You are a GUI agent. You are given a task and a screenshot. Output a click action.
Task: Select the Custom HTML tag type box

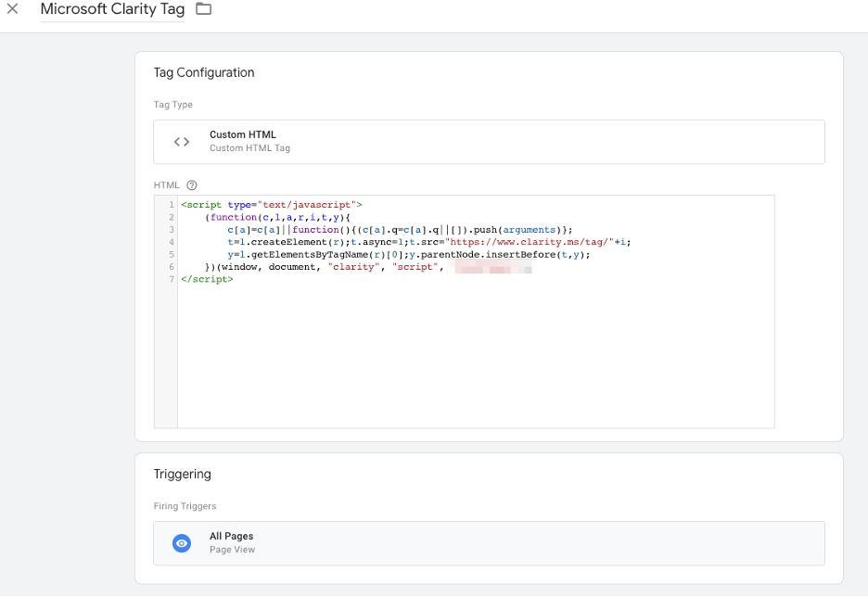tap(489, 142)
